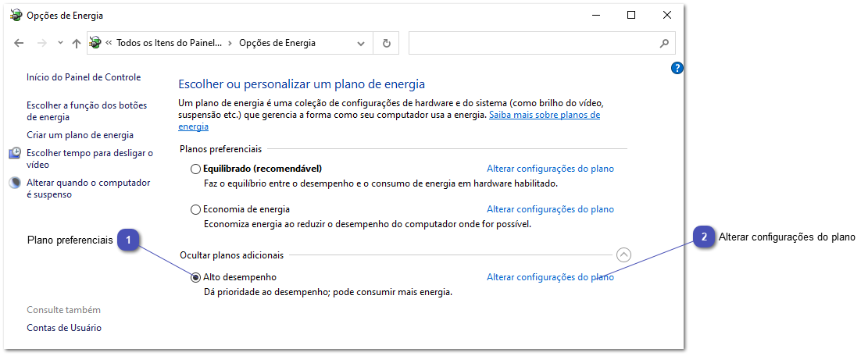
Task: Click Todos os Itens do Painel breadcrumb
Action: point(169,43)
